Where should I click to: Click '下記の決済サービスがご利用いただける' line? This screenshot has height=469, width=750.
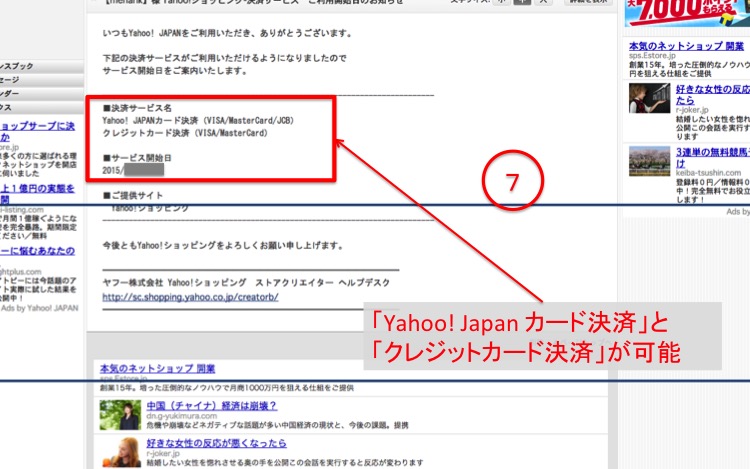pos(224,58)
